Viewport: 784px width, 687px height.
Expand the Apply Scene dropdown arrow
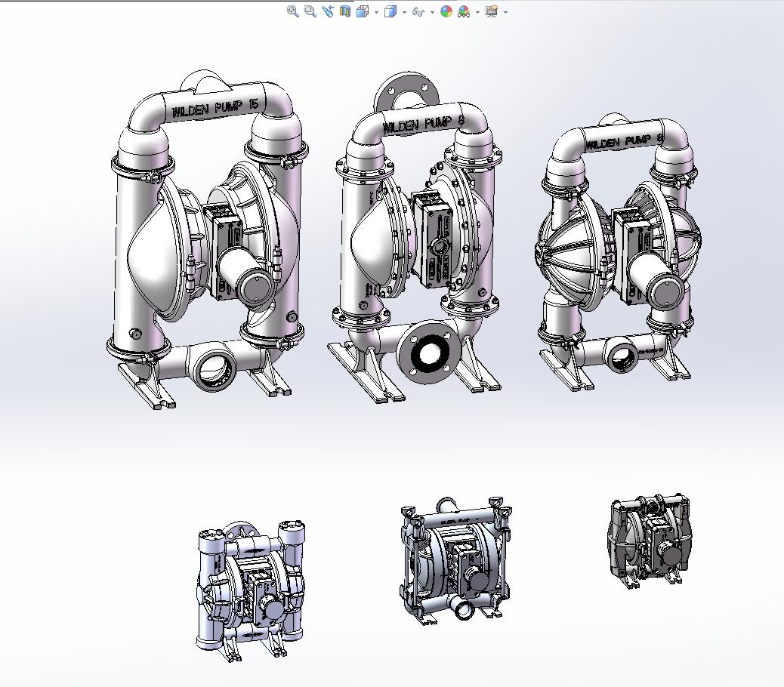[478, 12]
